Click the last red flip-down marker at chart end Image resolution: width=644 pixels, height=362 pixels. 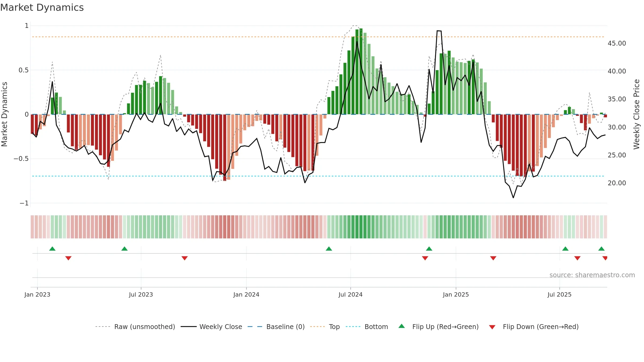point(605,258)
